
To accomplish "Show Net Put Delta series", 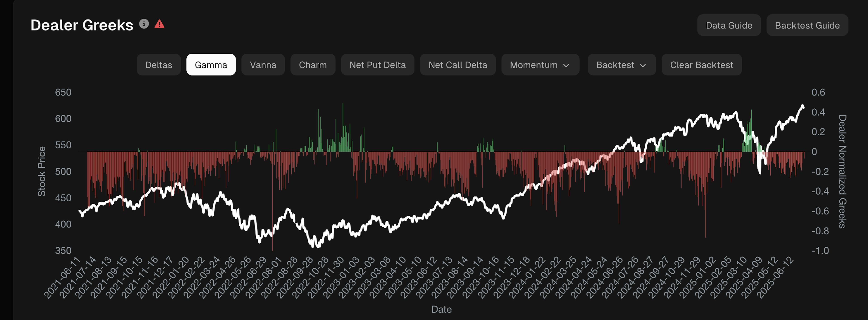I will point(378,65).
